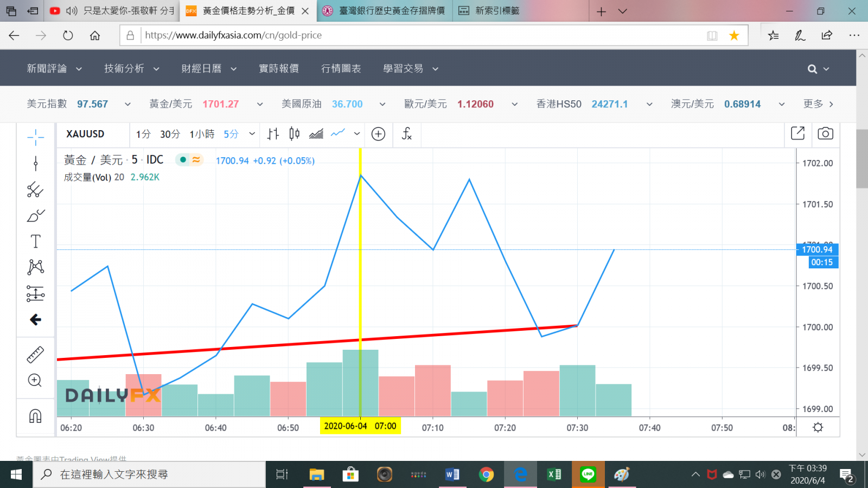Select the Text annotation tool
The width and height of the screenshot is (868, 488).
pyautogui.click(x=35, y=241)
